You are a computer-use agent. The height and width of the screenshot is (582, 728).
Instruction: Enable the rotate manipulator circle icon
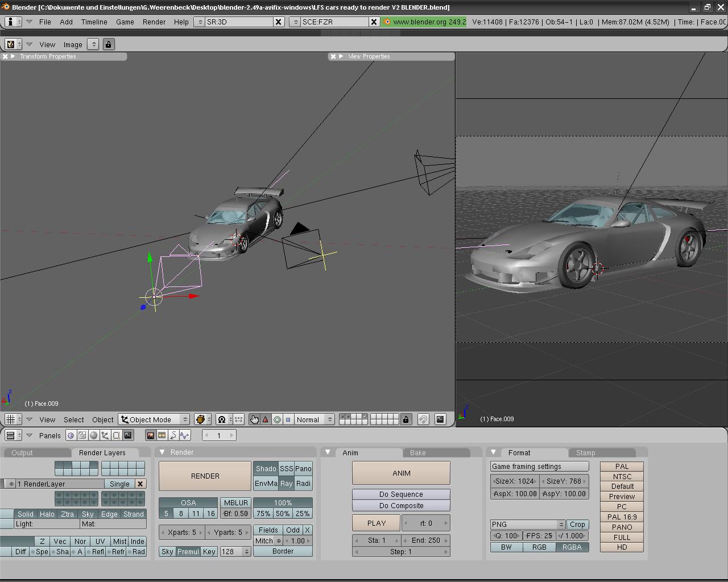coord(277,419)
